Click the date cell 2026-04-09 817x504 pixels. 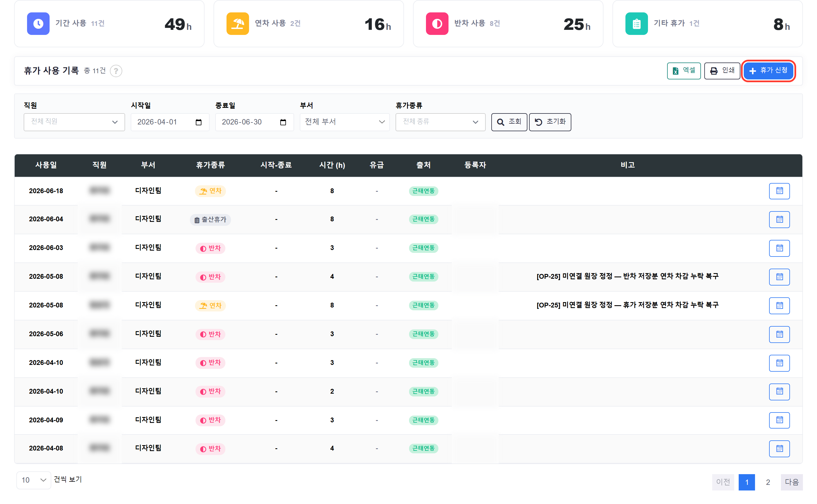46,420
